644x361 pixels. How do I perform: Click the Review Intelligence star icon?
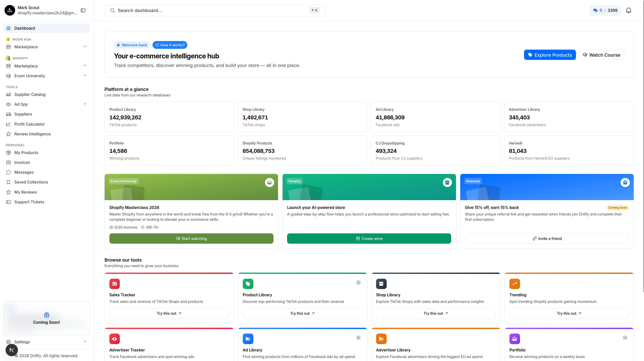9,134
